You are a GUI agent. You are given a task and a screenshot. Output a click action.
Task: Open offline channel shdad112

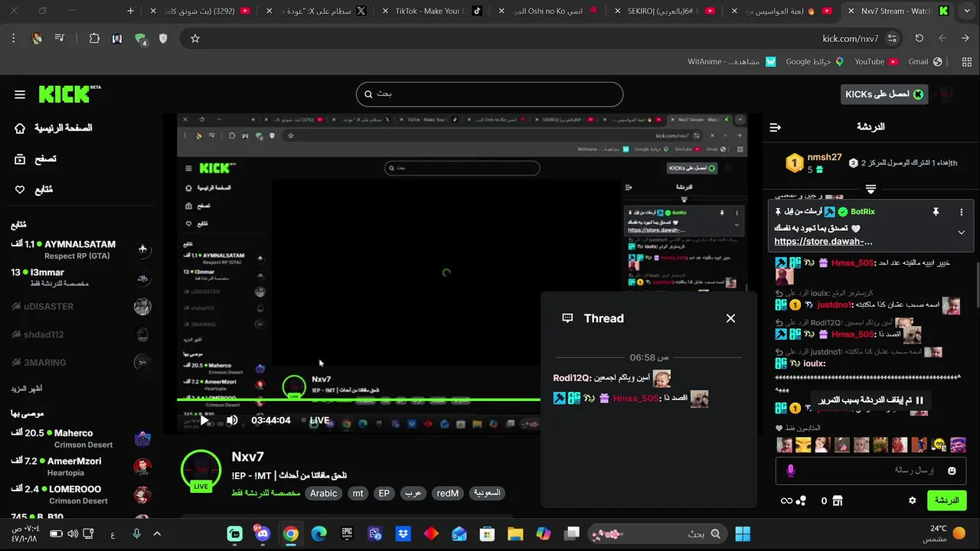coord(80,334)
